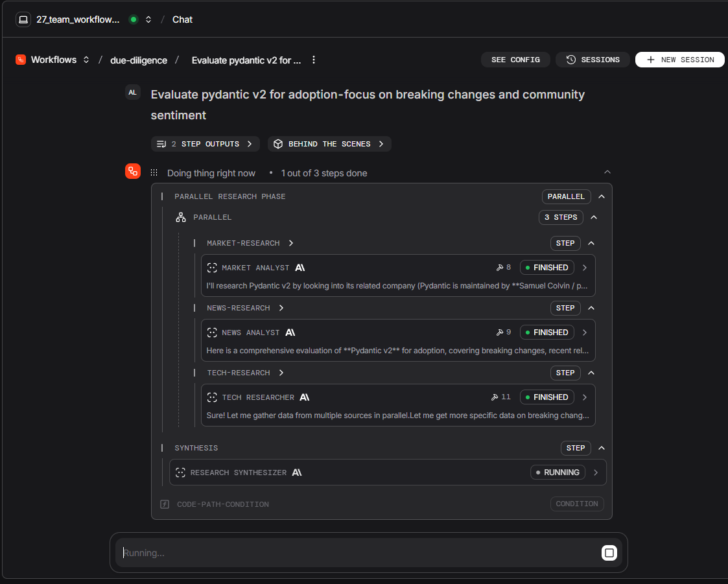Click the News Analyst agent scan icon
This screenshot has width=728, height=584.
[x=212, y=333]
